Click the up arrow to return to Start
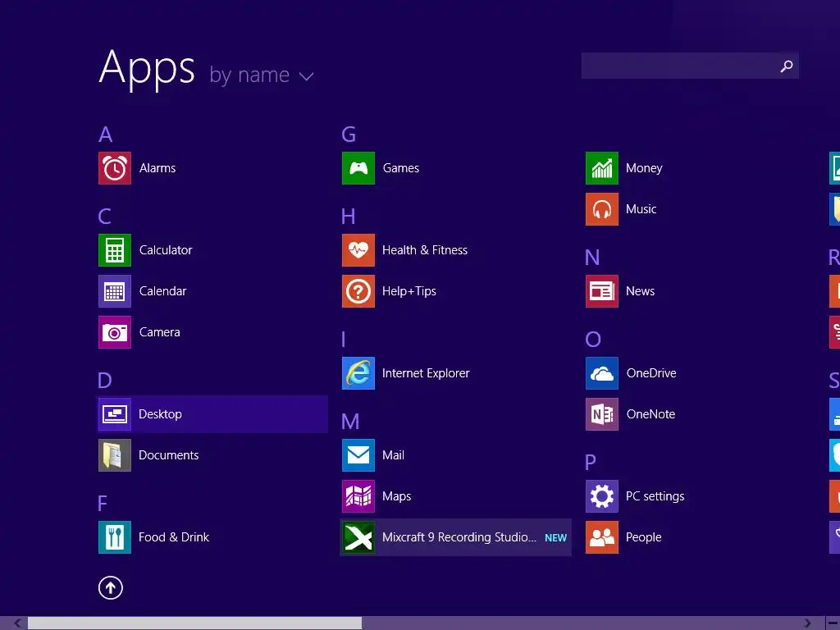Viewport: 840px width, 630px height. pyautogui.click(x=111, y=587)
